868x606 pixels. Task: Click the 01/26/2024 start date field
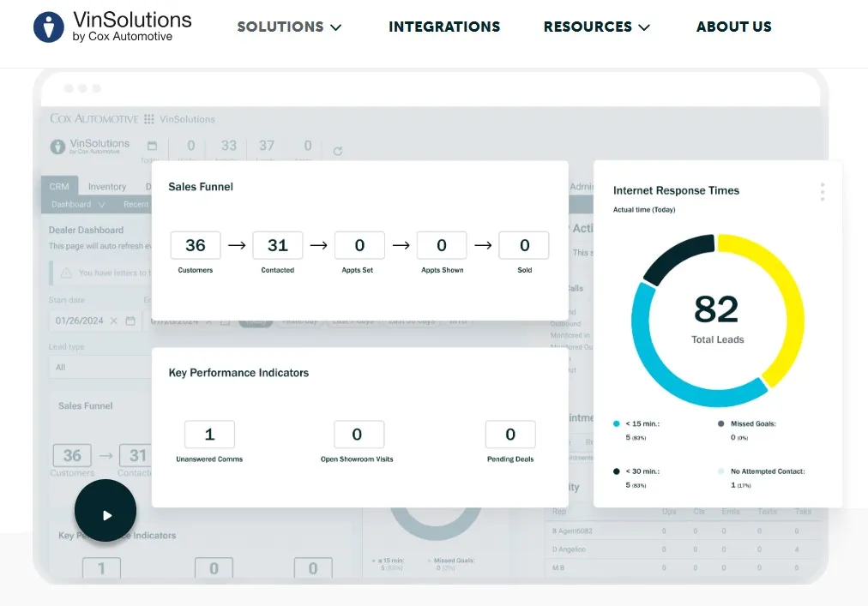(x=94, y=321)
